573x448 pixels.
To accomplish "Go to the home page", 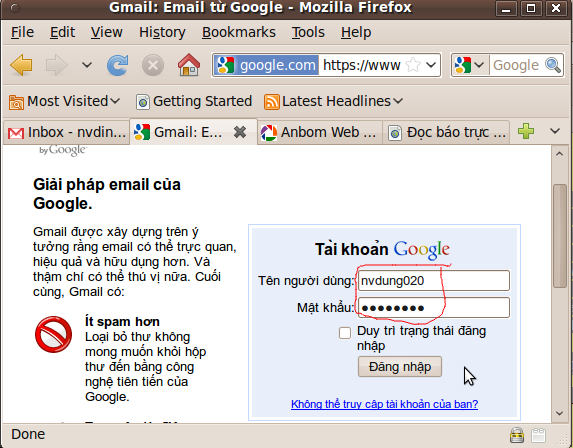I will [x=189, y=65].
